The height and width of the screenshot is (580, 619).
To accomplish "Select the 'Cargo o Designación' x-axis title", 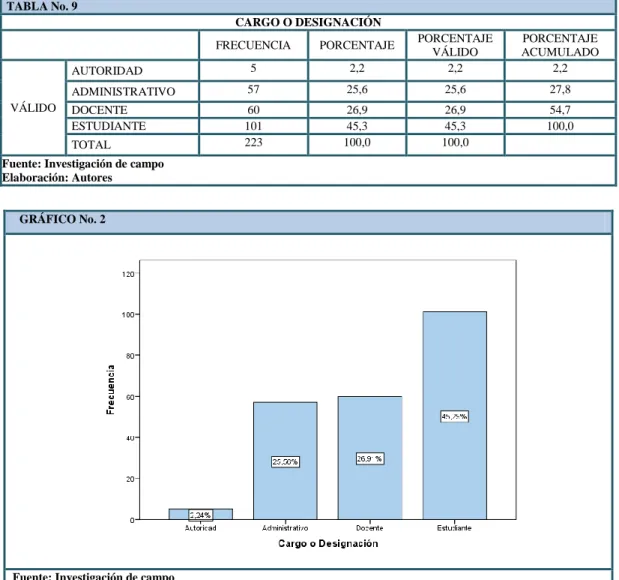I will [328, 544].
